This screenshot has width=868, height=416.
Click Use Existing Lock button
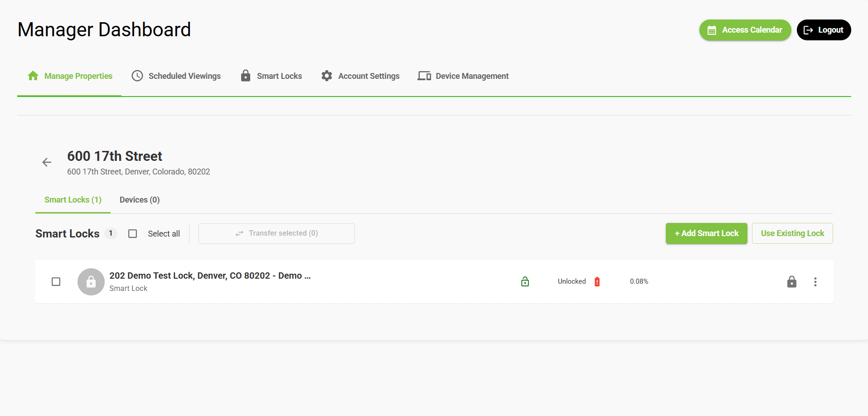pyautogui.click(x=792, y=233)
